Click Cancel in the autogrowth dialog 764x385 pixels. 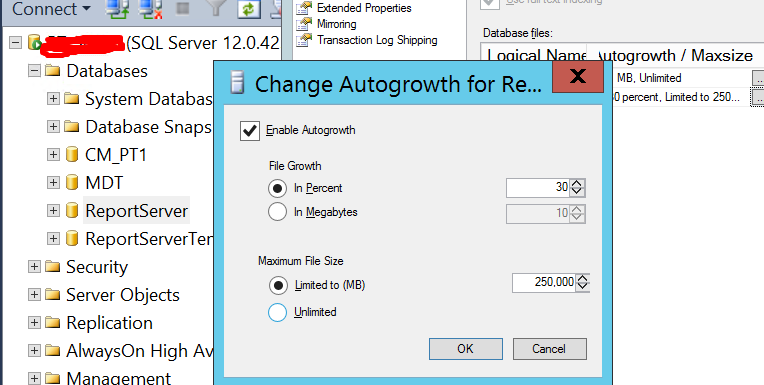click(550, 349)
